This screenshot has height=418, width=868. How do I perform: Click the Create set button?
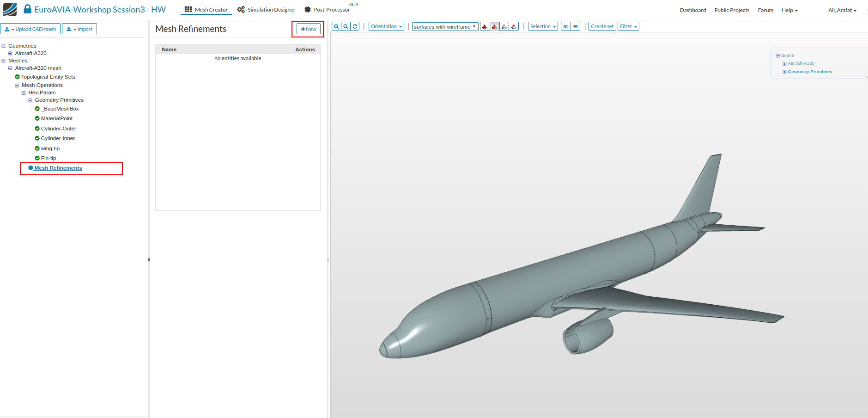pyautogui.click(x=602, y=26)
